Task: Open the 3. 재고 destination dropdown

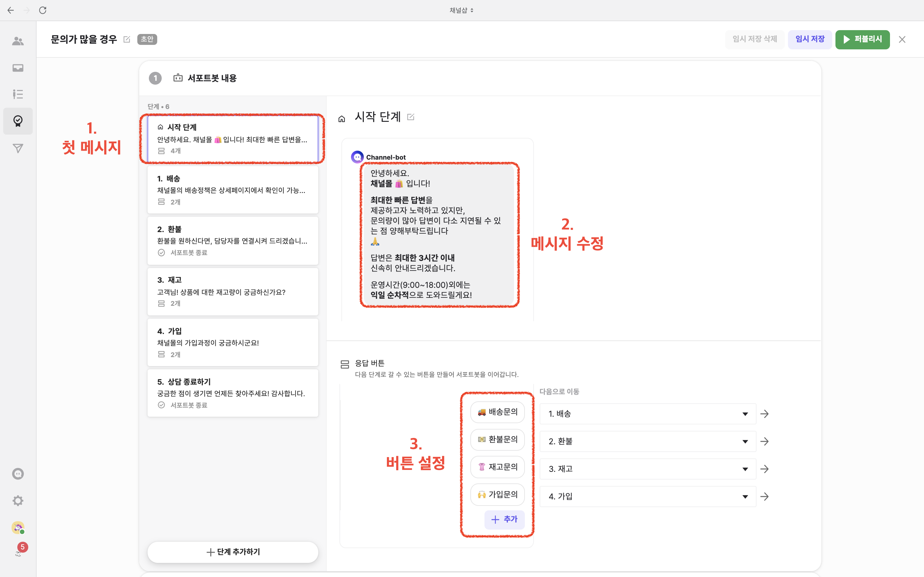Action: [647, 469]
